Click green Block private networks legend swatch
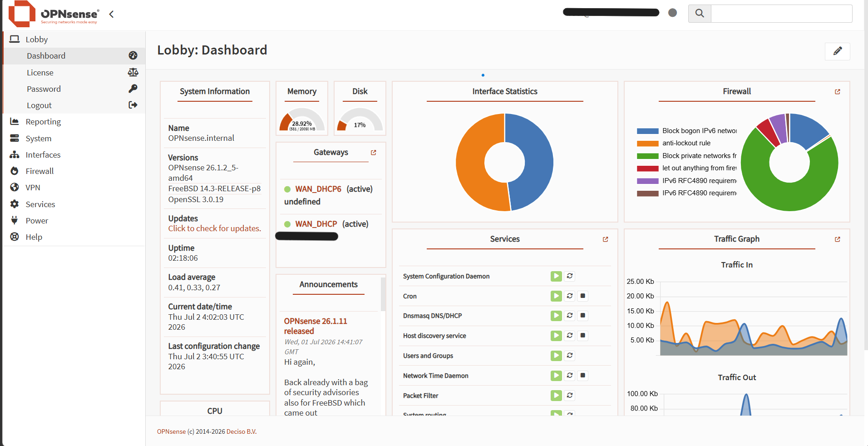Image resolution: width=868 pixels, height=446 pixels. pyautogui.click(x=647, y=156)
